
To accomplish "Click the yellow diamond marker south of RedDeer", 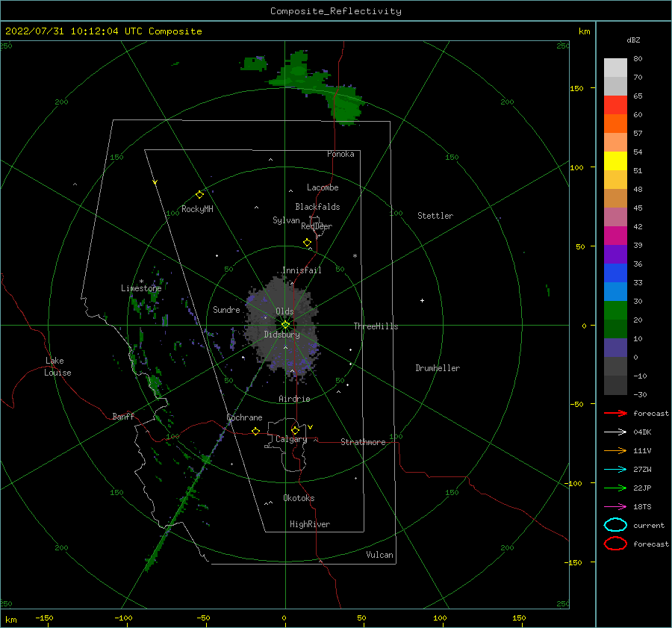I will click(x=307, y=243).
